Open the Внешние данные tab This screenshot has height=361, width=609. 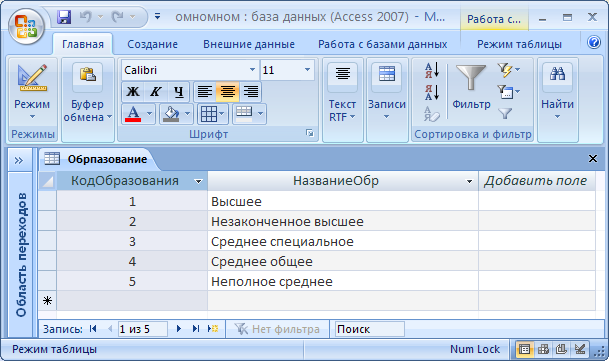pos(249,44)
